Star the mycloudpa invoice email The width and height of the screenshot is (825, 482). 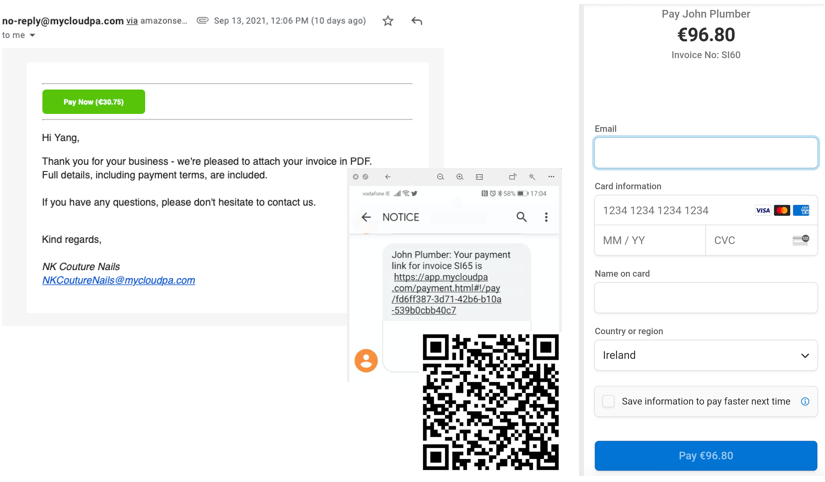coord(388,21)
